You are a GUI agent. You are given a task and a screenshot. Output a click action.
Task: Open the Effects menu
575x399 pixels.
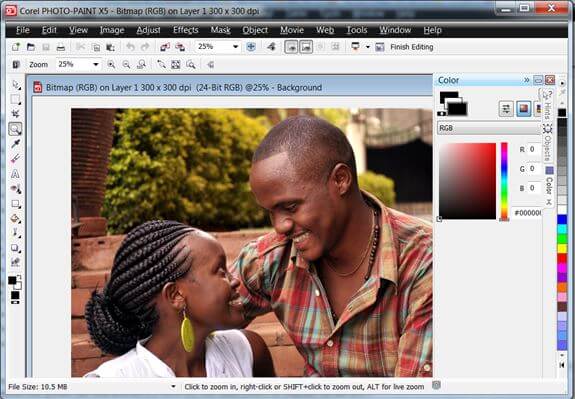(186, 30)
